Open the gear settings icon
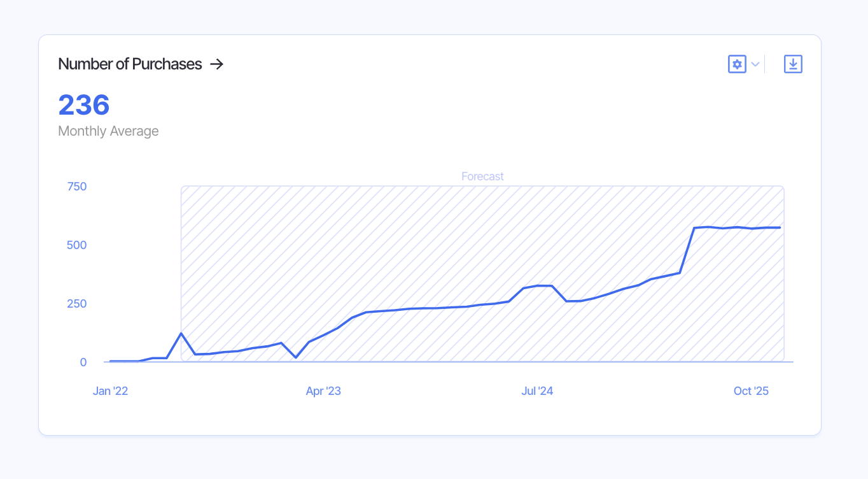This screenshot has height=479, width=868. click(737, 64)
